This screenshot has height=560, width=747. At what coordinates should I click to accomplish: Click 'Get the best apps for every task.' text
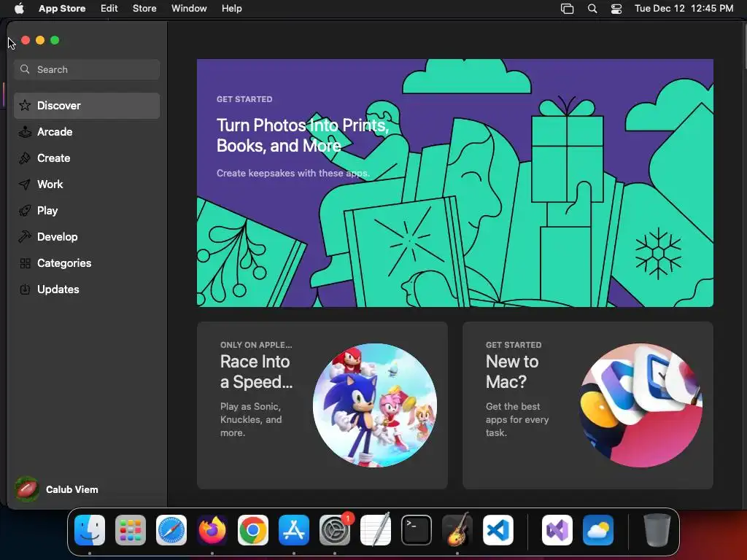517,419
